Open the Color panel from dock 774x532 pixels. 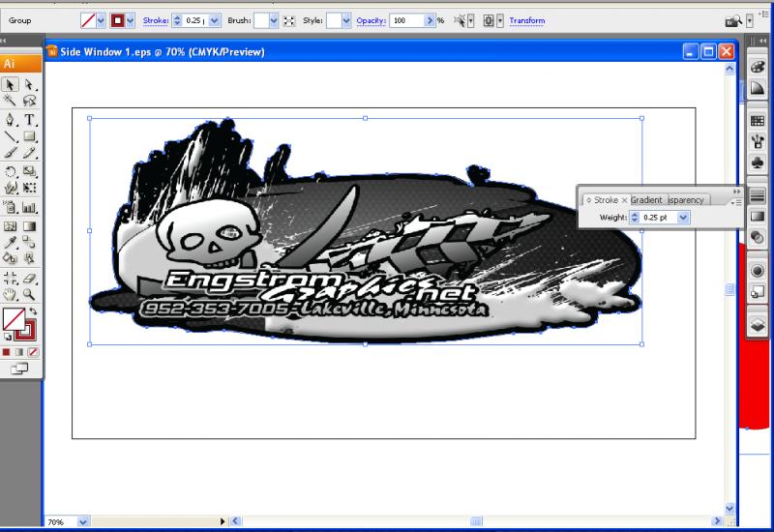pos(758,67)
